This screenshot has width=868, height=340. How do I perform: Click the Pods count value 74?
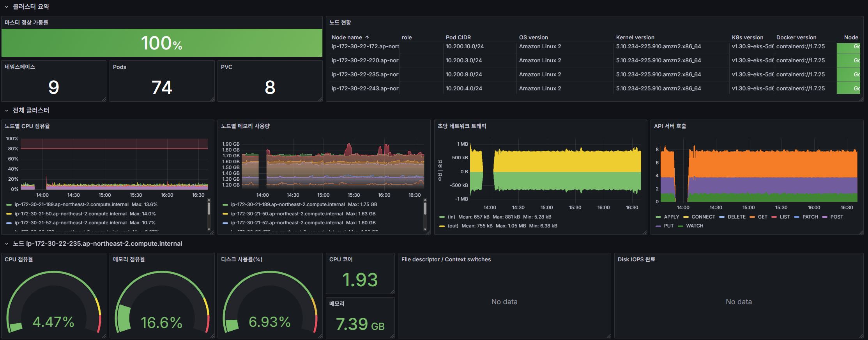click(162, 87)
